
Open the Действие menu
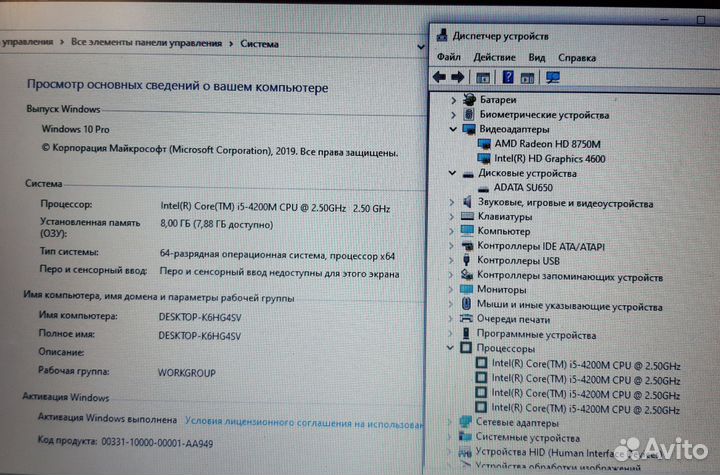tap(495, 57)
